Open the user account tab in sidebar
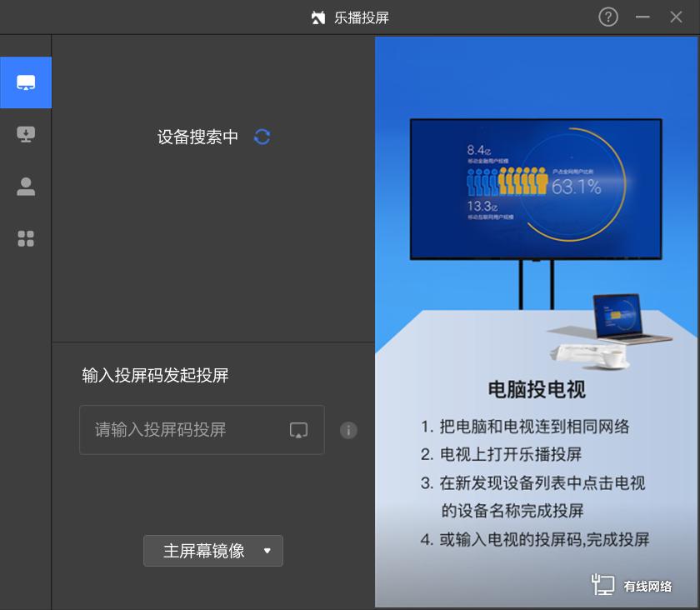 pyautogui.click(x=26, y=186)
